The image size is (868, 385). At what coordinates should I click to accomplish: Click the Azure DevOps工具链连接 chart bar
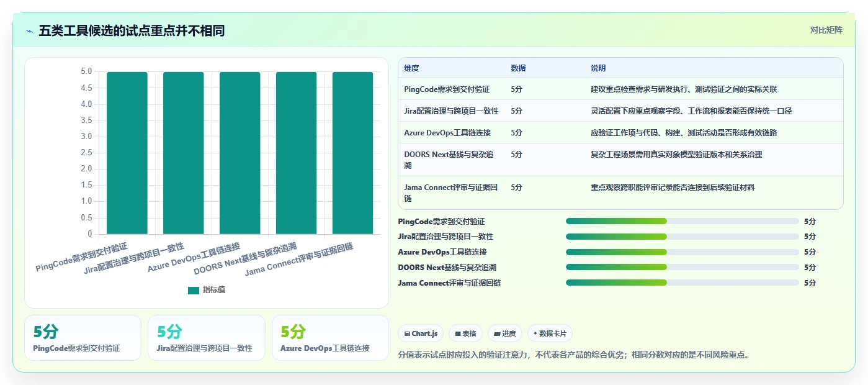click(x=240, y=153)
